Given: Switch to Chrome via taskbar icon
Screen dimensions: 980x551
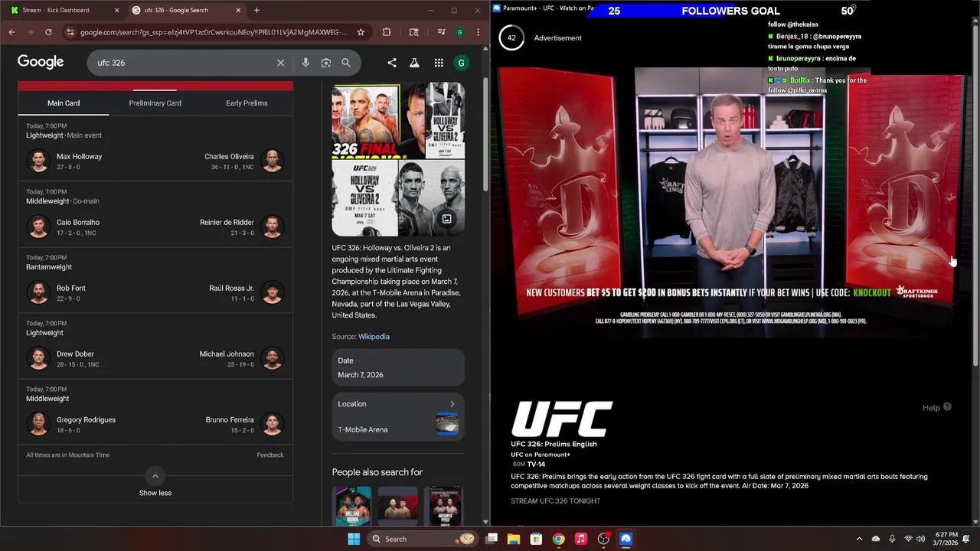Looking at the screenshot, I should click(x=559, y=539).
